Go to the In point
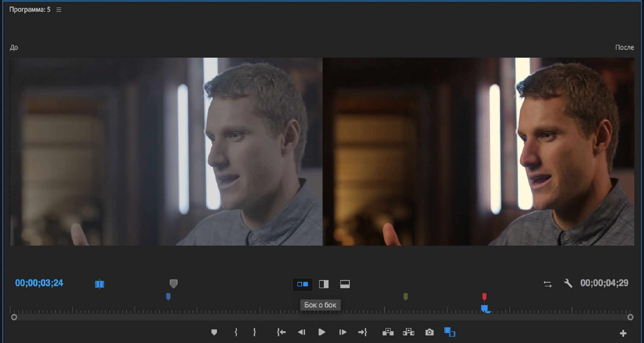Screen dimensions: 644x343 281,332
